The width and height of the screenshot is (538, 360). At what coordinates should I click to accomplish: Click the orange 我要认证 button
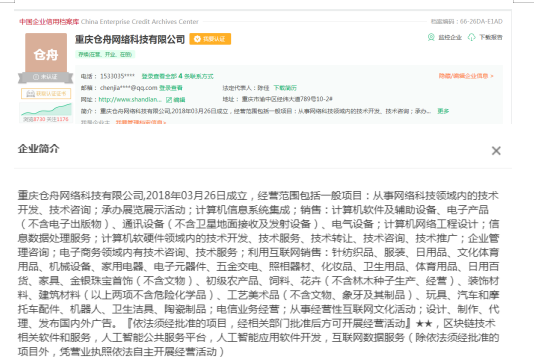click(210, 39)
